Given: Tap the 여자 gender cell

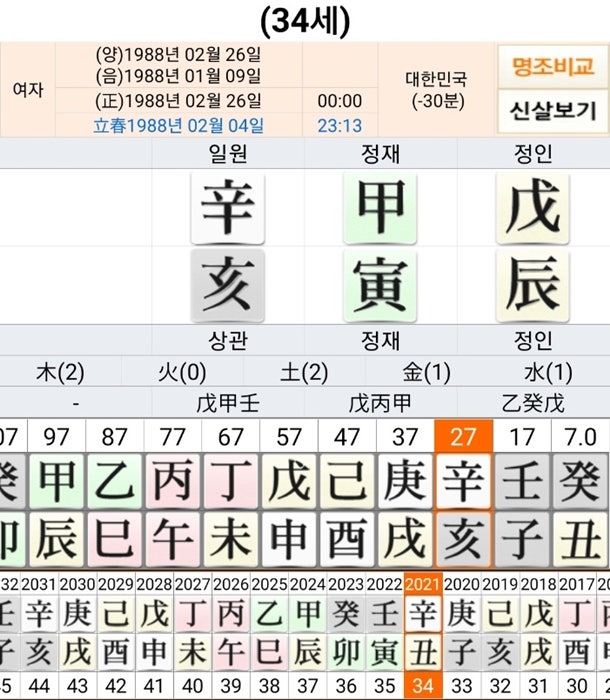Looking at the screenshot, I should pyautogui.click(x=28, y=90).
